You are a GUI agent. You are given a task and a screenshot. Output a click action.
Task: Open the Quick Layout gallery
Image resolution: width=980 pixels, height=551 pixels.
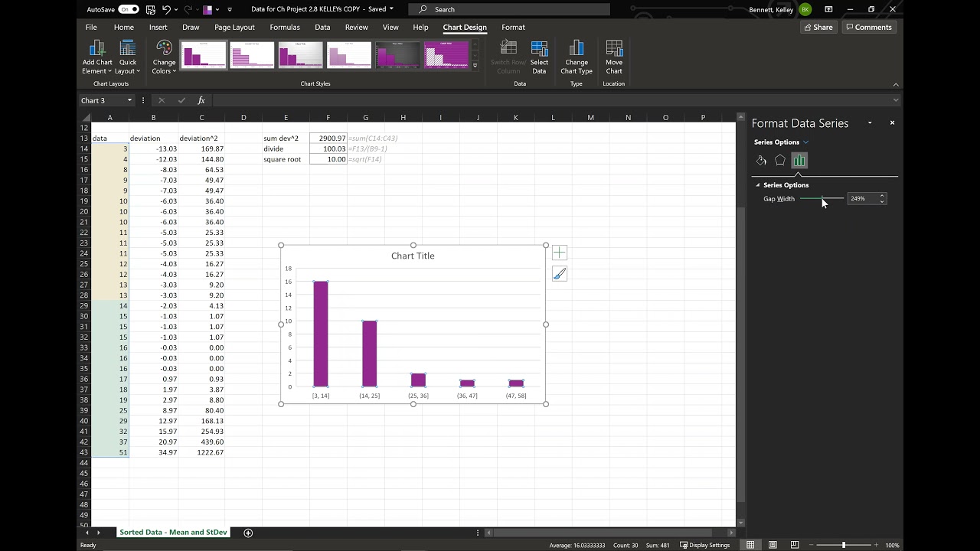(x=128, y=57)
